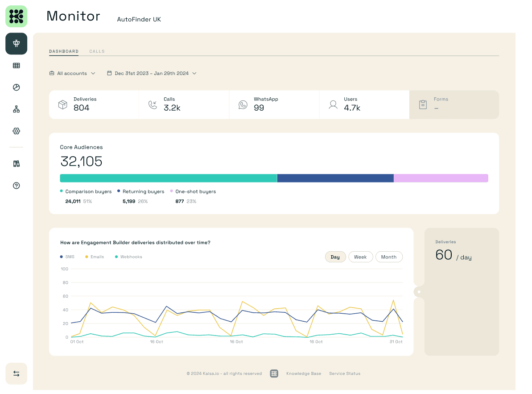Open the All accounts dropdown
This screenshot has width=532, height=394.
tap(72, 73)
